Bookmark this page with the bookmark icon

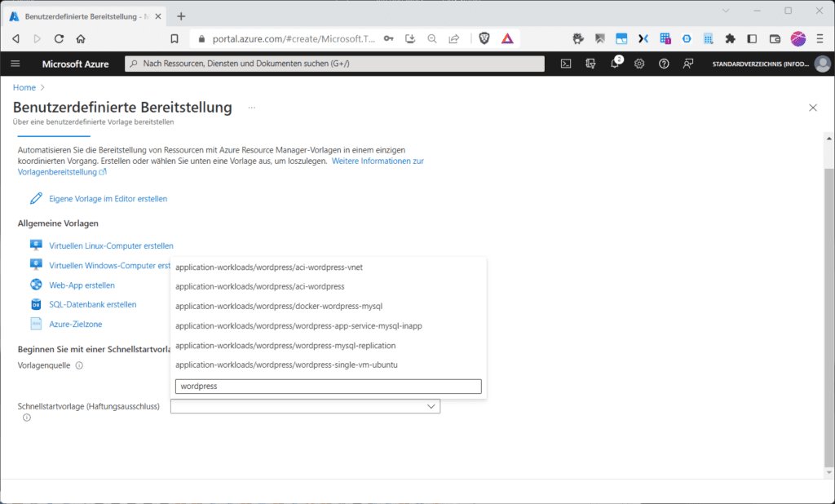pos(175,38)
